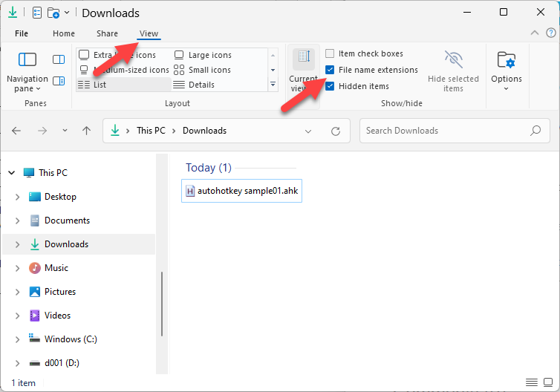Click the Properties icon in the title bar
This screenshot has width=560, height=392.
37,13
